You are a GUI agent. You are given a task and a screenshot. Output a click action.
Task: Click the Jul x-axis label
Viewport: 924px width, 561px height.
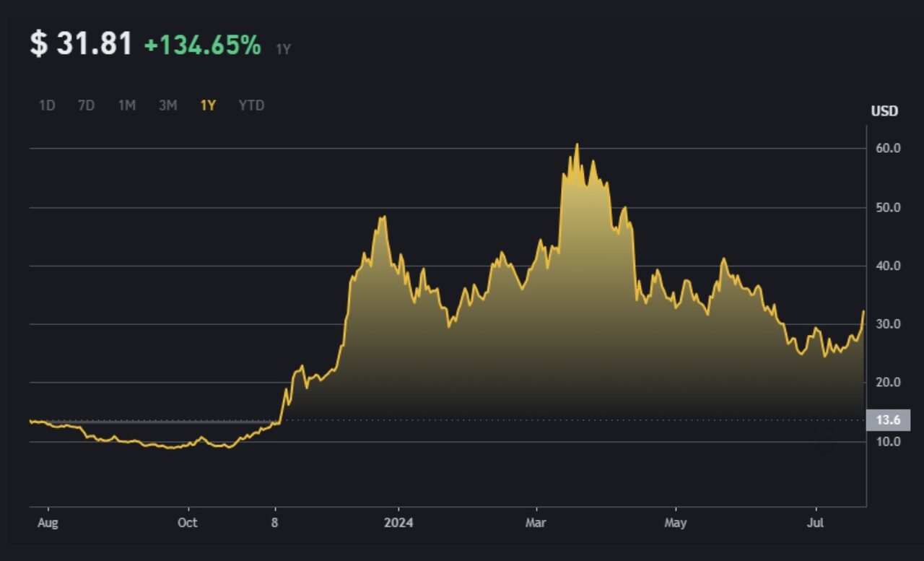point(816,523)
